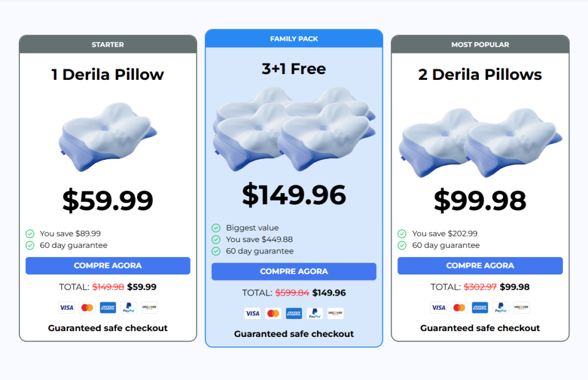Select the MOST POPULAR header tab

(x=480, y=44)
